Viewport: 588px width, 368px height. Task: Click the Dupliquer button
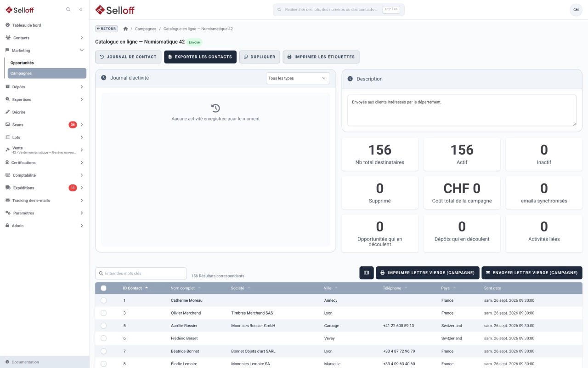pyautogui.click(x=260, y=57)
